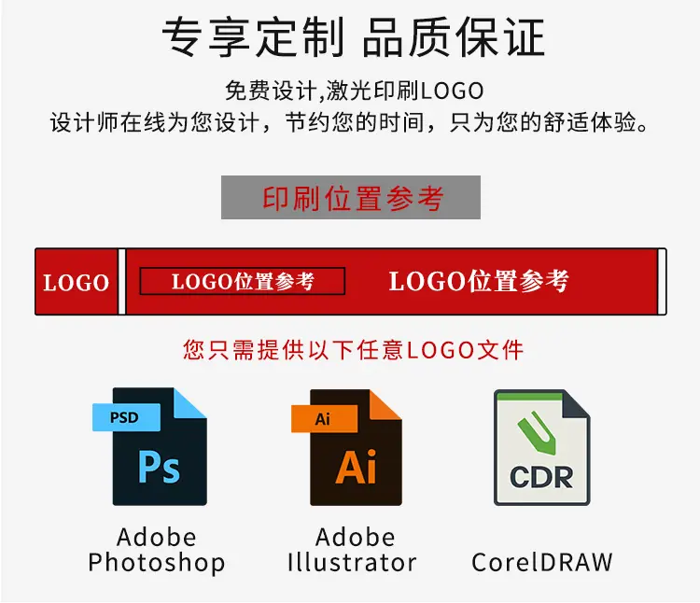Click the Adobe Photoshop caption
700x603 pixels.
(156, 550)
